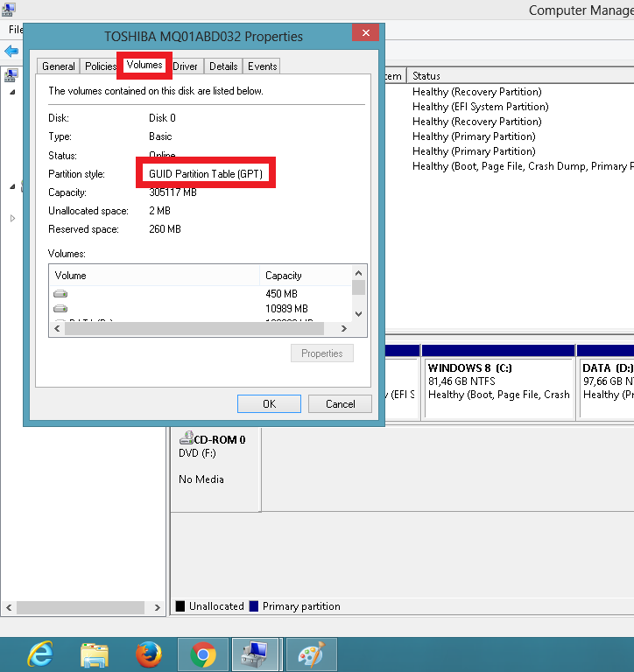
Task: Click the left pane scroll-left arrow
Action: coord(9,607)
